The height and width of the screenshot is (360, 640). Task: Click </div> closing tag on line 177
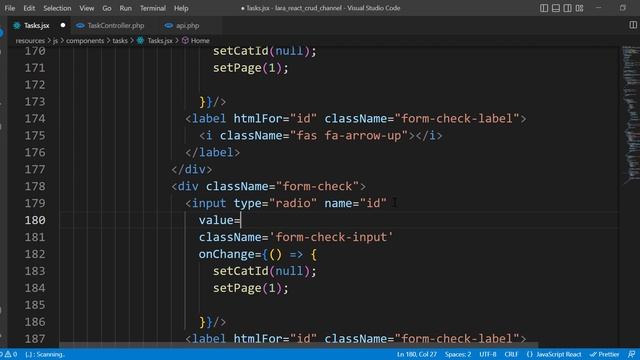191,169
